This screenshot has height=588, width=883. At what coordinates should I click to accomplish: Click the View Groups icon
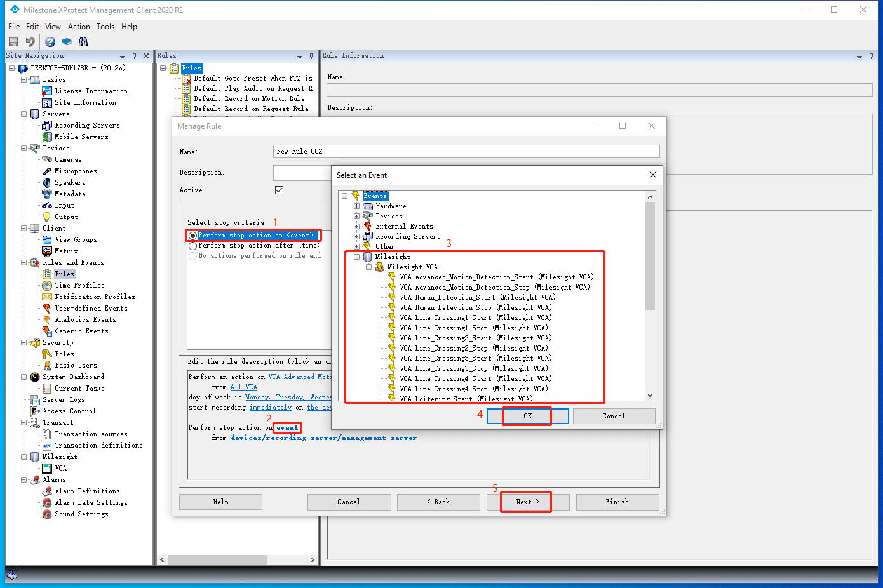tap(47, 239)
